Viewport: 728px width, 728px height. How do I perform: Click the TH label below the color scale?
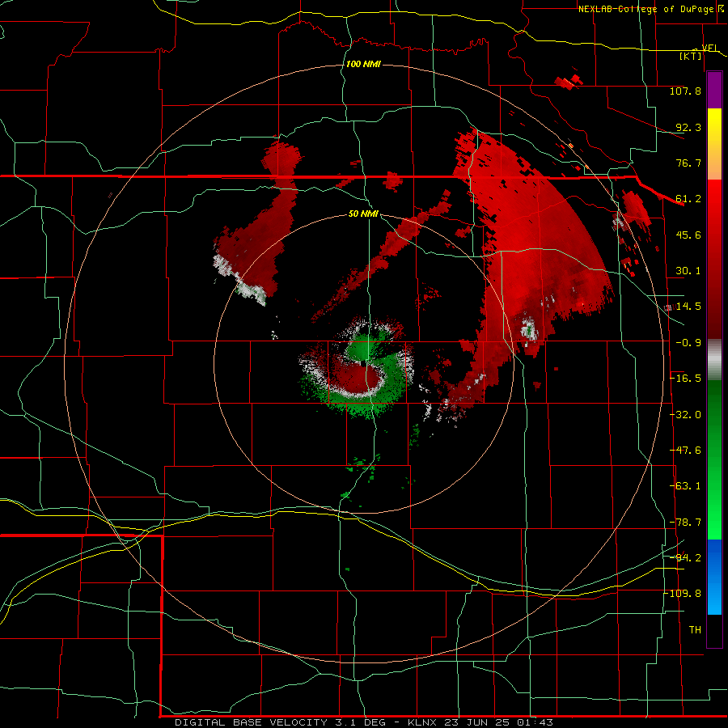pyautogui.click(x=695, y=630)
